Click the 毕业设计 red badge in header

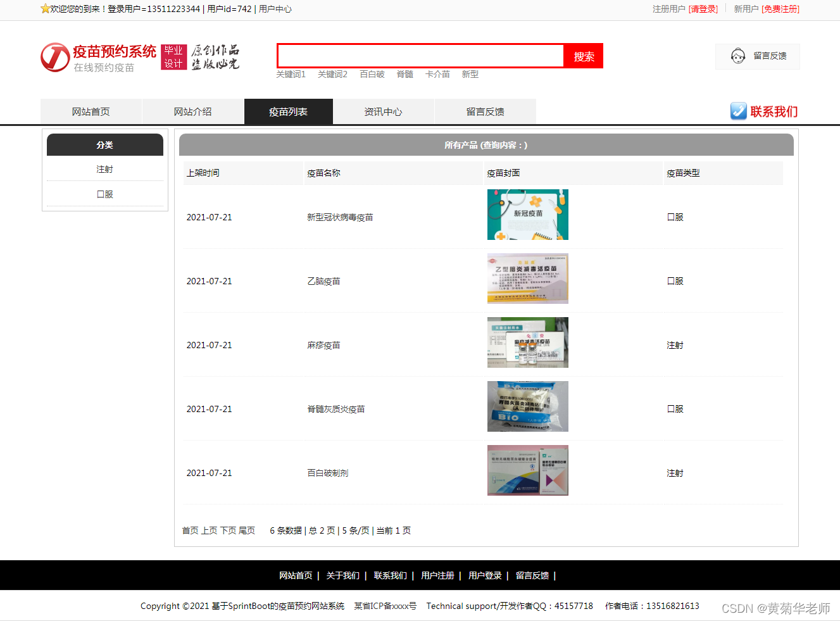tap(174, 57)
